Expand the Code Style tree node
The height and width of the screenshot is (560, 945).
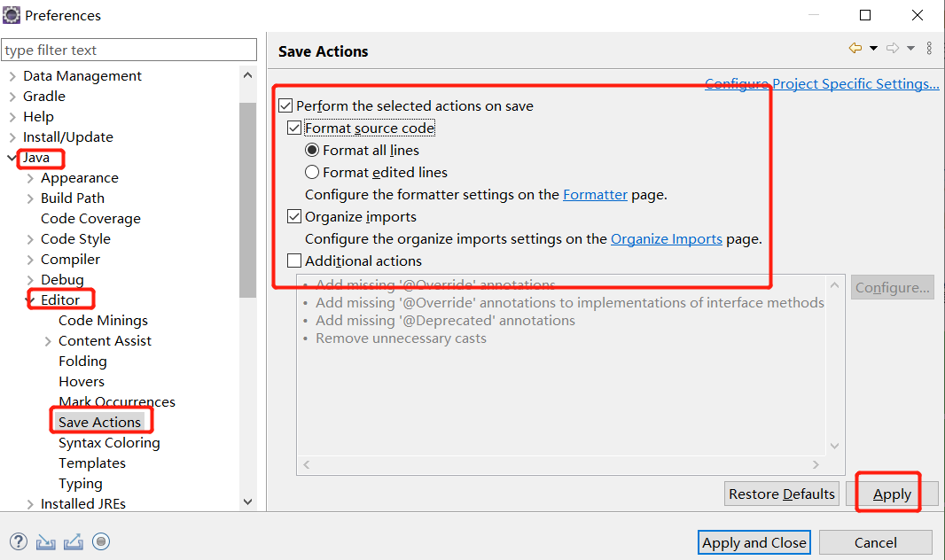click(x=30, y=239)
